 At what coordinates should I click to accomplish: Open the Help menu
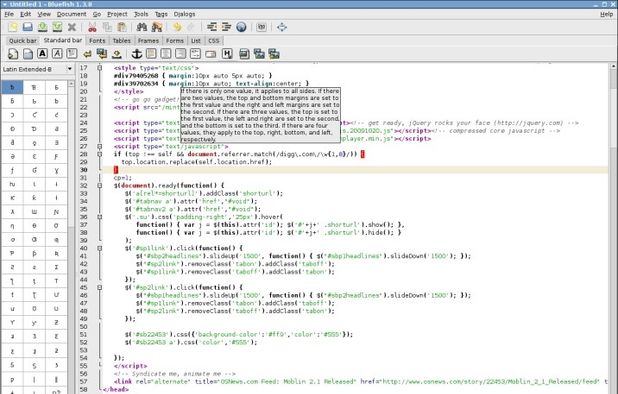[x=607, y=14]
